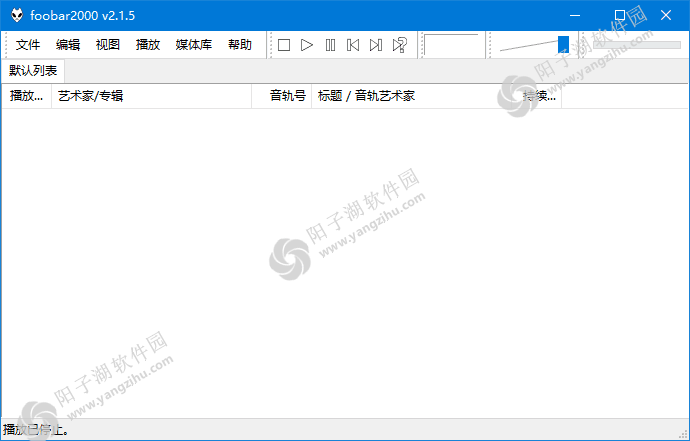Click the seek bar track
The image size is (690, 441).
[637, 45]
